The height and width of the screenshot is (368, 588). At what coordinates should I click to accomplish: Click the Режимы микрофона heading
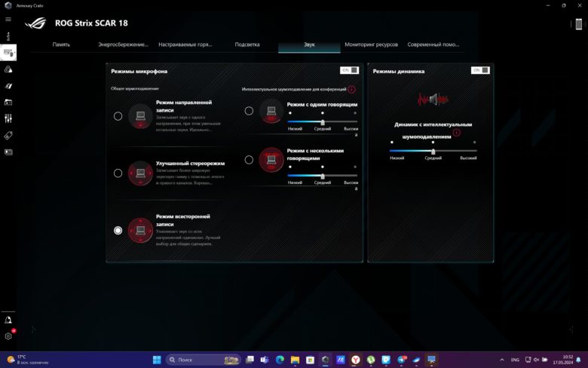point(139,72)
